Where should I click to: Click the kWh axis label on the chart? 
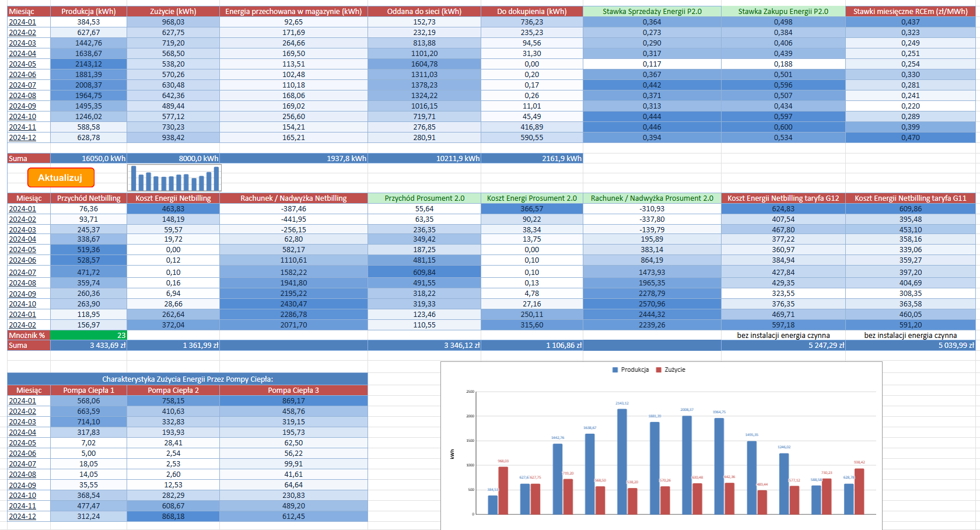pyautogui.click(x=452, y=454)
